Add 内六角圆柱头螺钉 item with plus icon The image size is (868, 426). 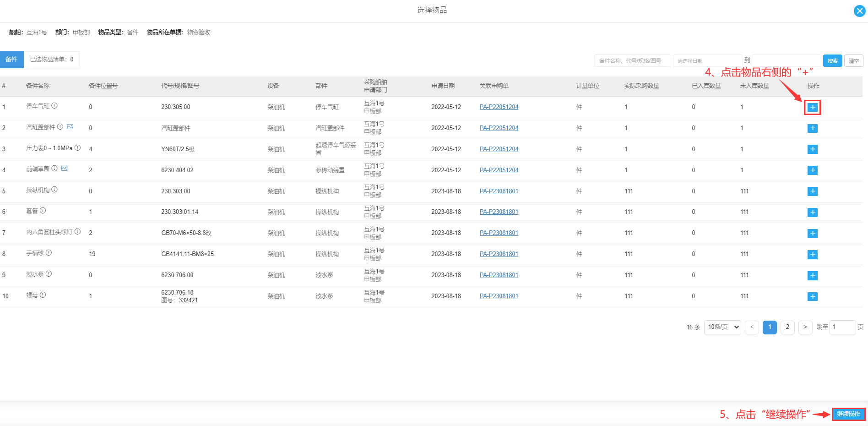tap(812, 234)
